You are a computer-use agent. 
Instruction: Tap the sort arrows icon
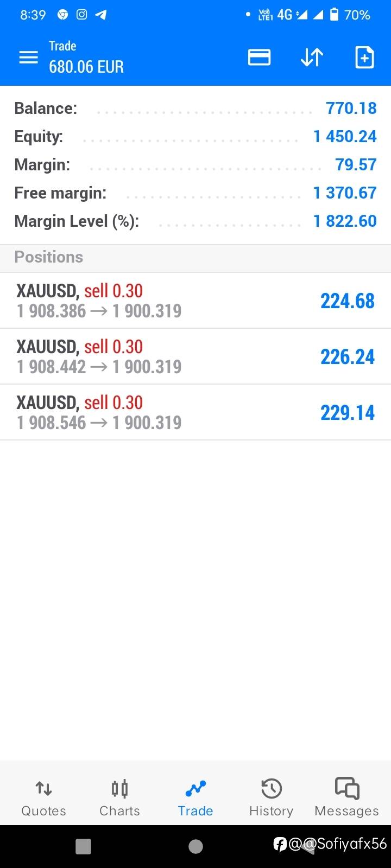click(312, 57)
